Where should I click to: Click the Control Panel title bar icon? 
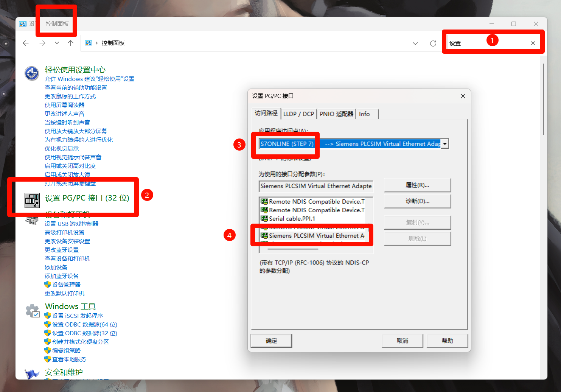(23, 24)
